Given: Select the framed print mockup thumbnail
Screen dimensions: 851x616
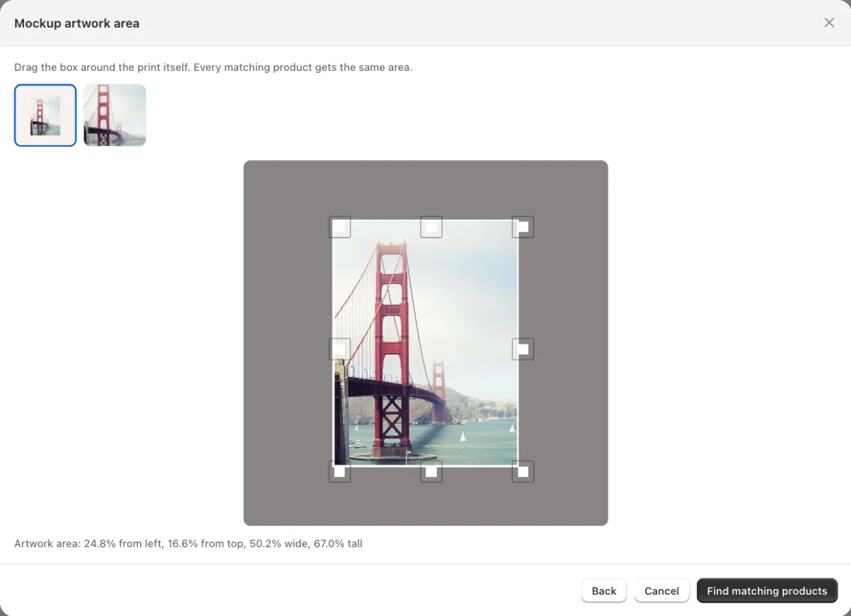Looking at the screenshot, I should click(x=45, y=116).
